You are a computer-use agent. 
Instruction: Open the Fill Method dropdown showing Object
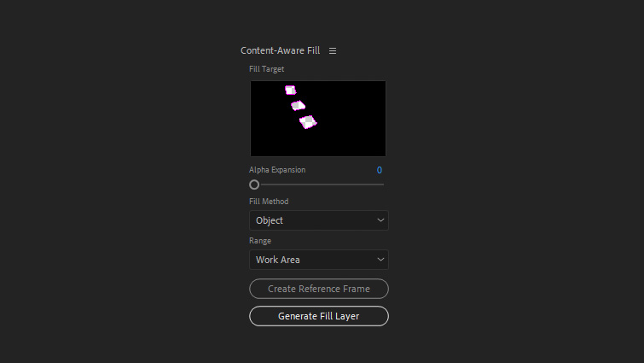(x=318, y=220)
